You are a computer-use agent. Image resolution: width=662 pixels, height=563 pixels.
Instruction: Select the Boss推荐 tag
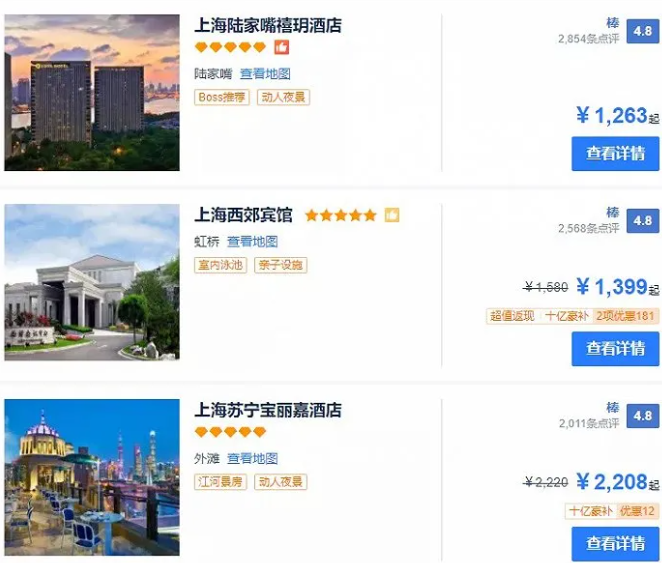(222, 97)
